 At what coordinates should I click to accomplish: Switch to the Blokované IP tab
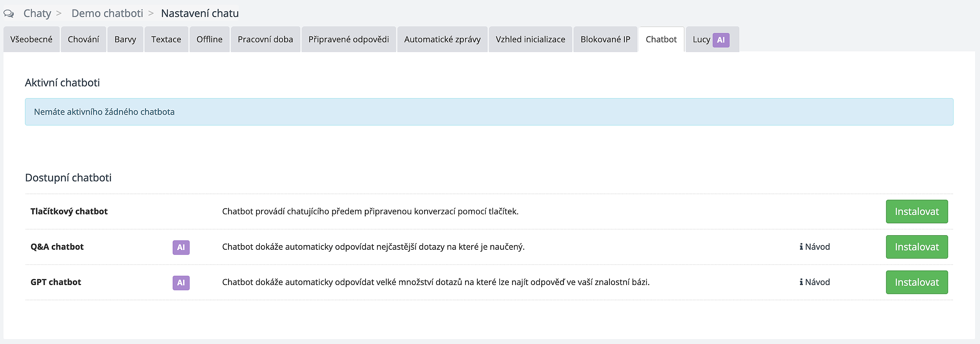point(605,39)
